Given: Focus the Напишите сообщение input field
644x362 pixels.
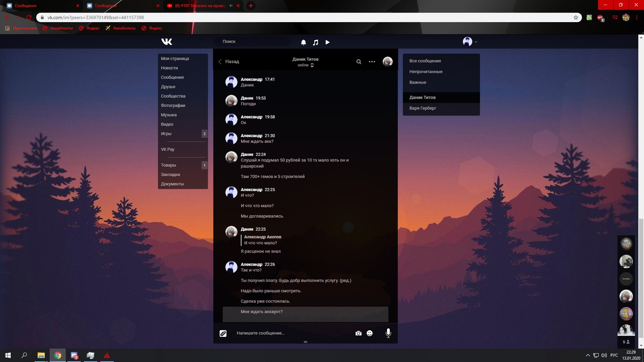Looking at the screenshot, I should coord(292,333).
